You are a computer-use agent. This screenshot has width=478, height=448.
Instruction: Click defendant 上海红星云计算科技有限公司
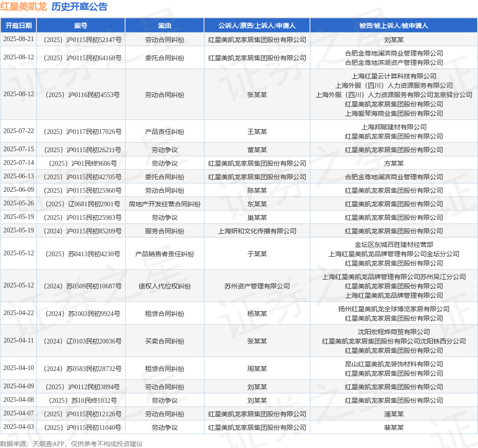pos(394,76)
